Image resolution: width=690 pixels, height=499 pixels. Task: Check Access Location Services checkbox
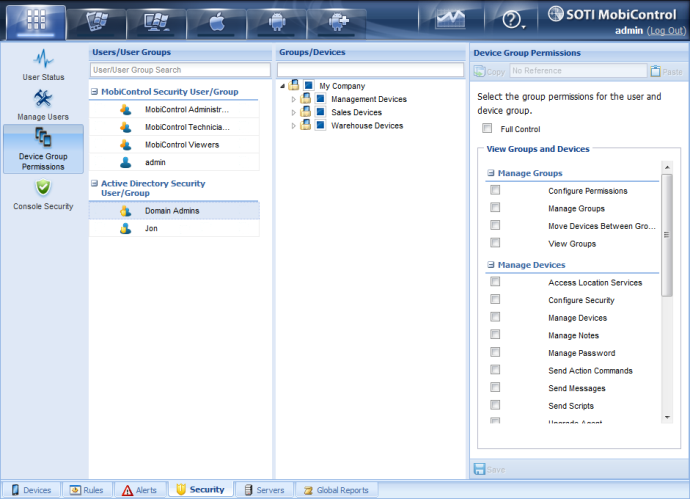pyautogui.click(x=495, y=282)
